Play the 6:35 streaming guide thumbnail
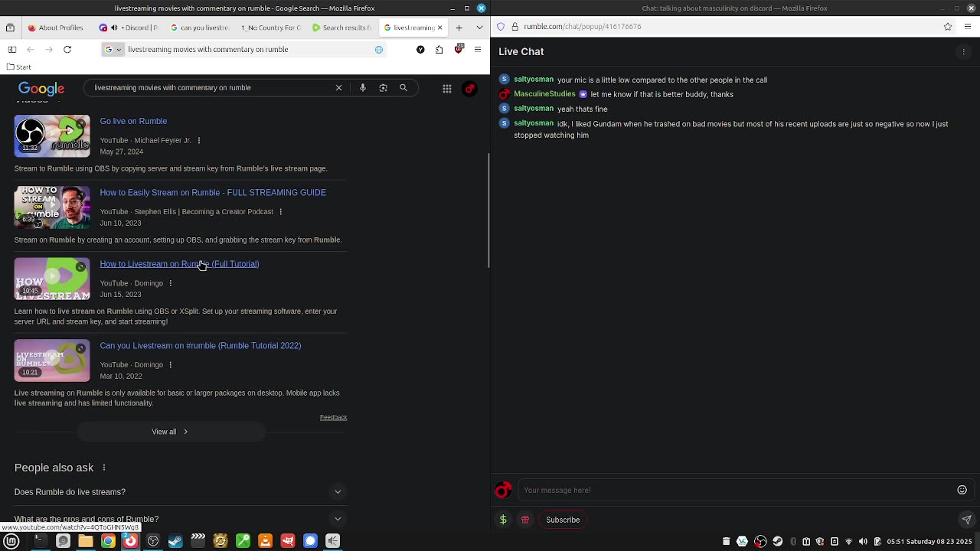Viewport: 980px width, 551px height. pos(52,207)
